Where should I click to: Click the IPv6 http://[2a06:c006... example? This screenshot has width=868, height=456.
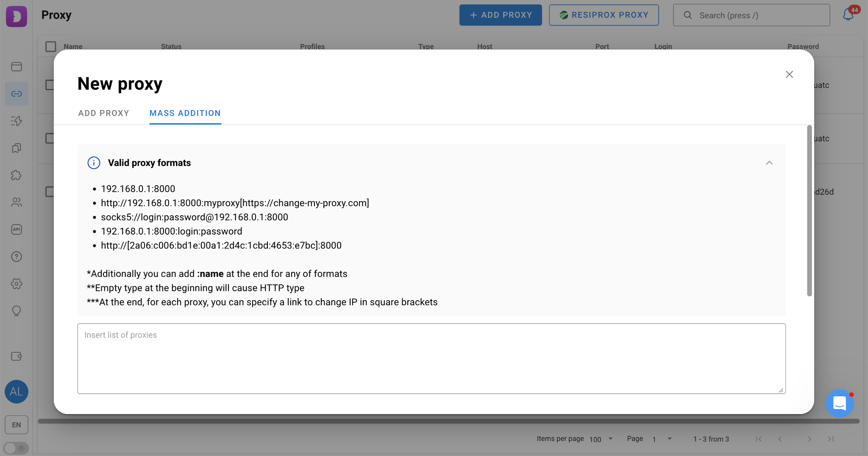pos(221,246)
